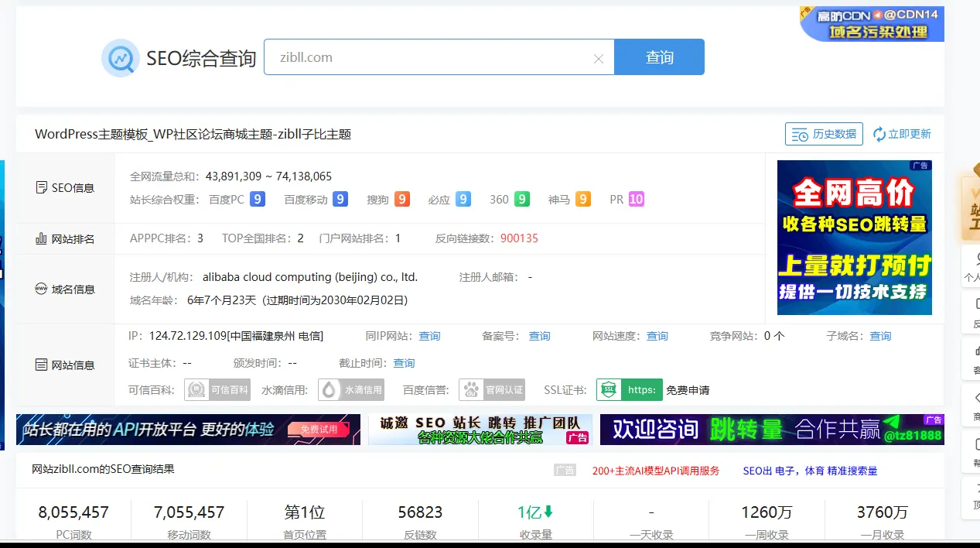
Task: Click the 神马 weight 9 badge
Action: 582,199
